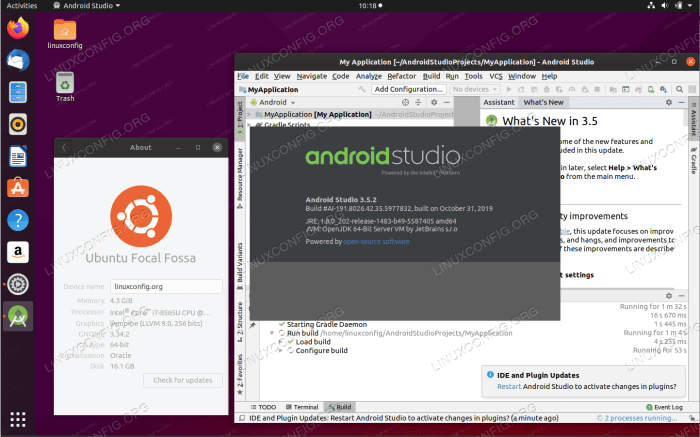Image resolution: width=700 pixels, height=437 pixels.
Task: Click Check for updates in About window
Action: 183,380
